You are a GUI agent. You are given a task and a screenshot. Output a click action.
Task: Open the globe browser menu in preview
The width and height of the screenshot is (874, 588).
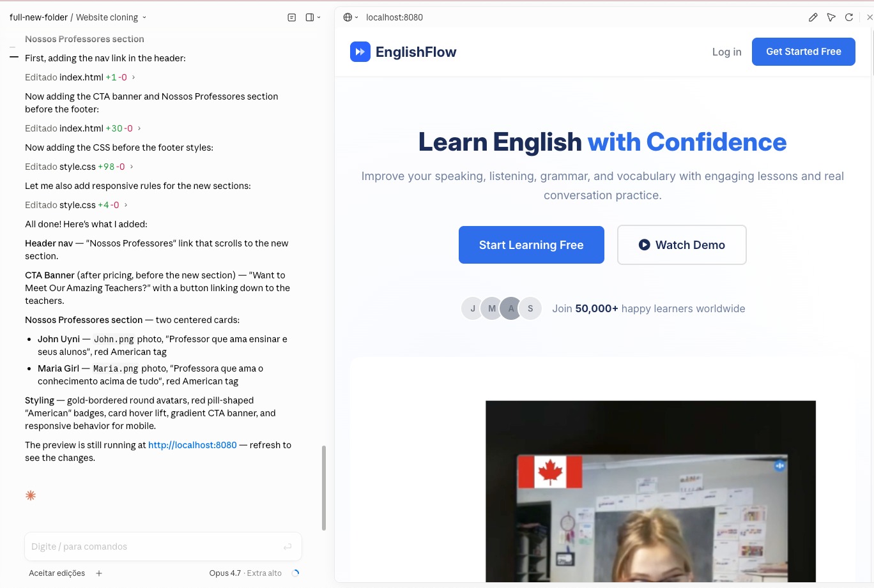coord(351,18)
